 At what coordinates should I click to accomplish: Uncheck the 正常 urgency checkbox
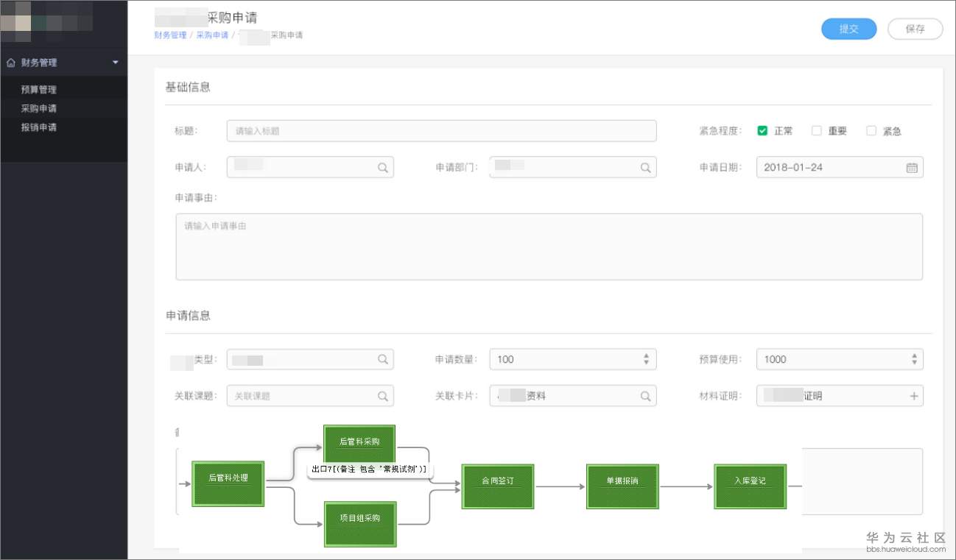click(x=762, y=131)
